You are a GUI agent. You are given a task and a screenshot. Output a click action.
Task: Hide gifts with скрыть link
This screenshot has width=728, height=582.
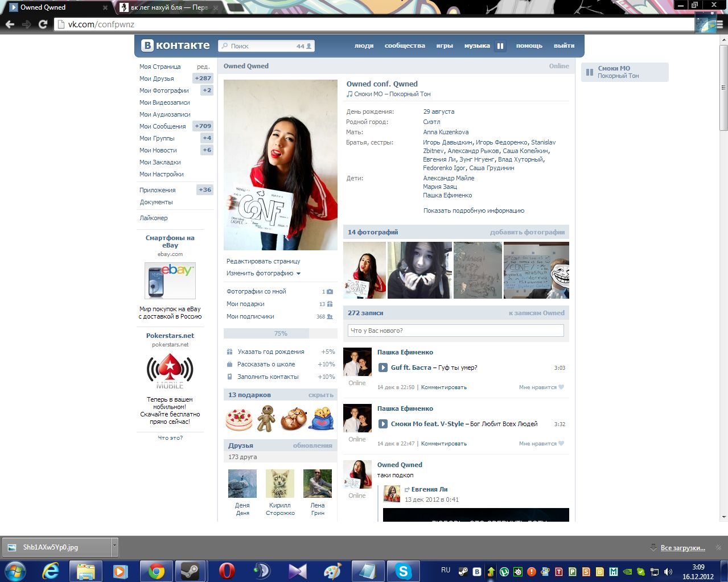(x=320, y=395)
